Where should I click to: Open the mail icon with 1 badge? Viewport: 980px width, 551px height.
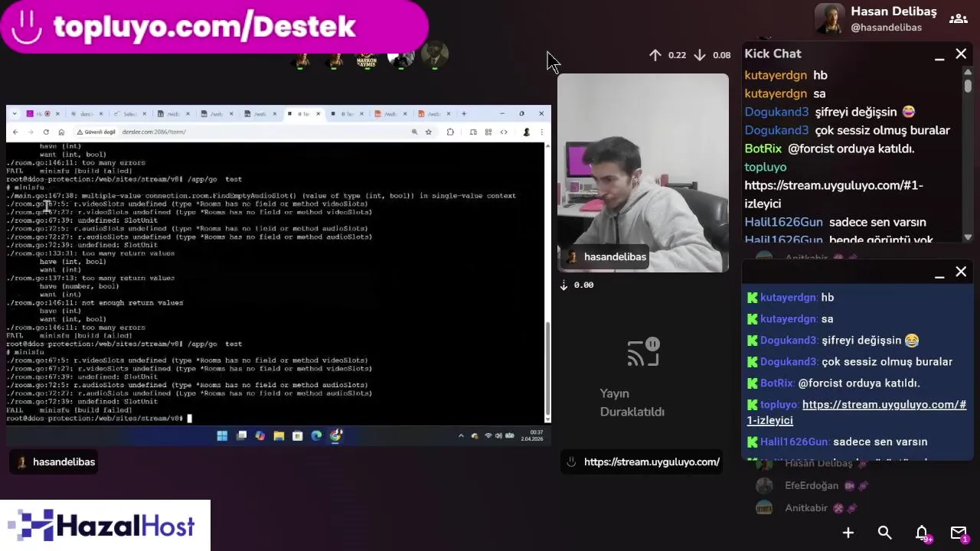[959, 533]
